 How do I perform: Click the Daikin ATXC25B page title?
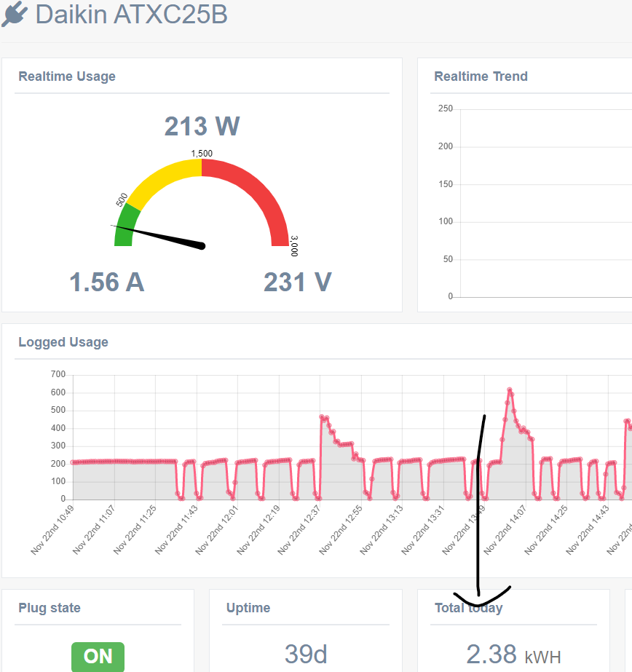[x=131, y=14]
